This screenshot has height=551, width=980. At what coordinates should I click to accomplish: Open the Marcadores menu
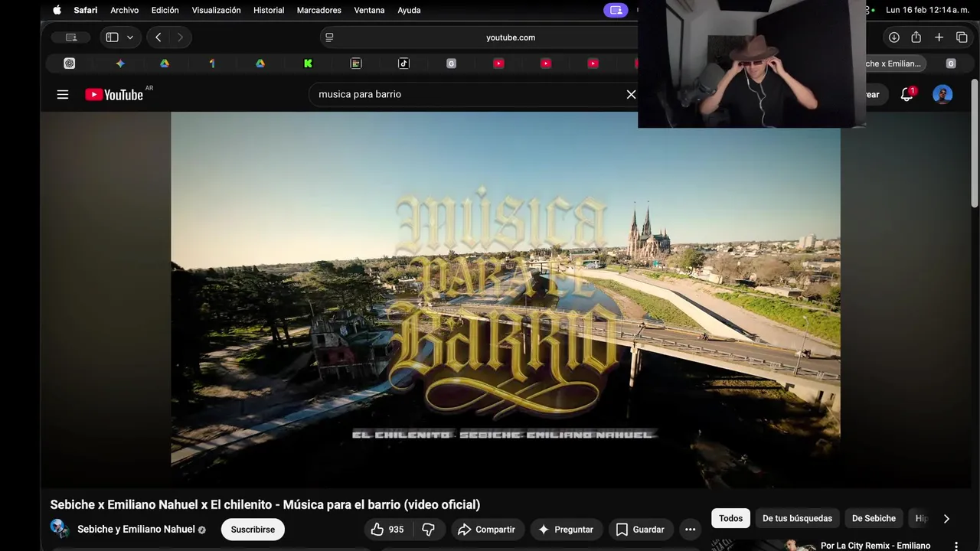319,10
